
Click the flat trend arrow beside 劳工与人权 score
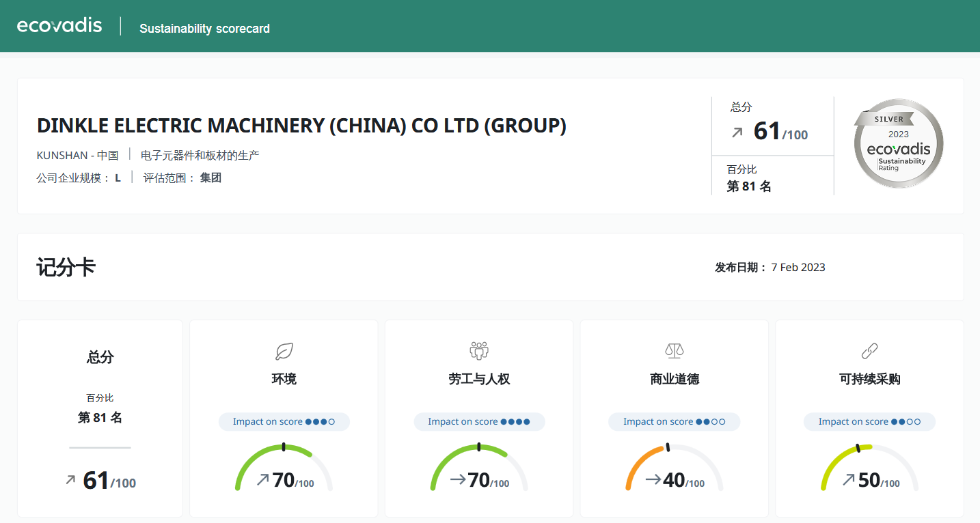[x=458, y=480]
